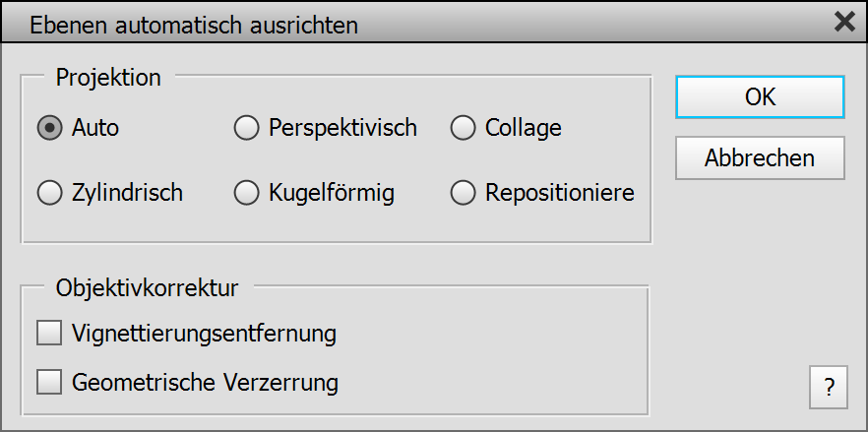Click the Geometrische Verzerrung label text
The height and width of the screenshot is (432, 868).
tap(205, 382)
